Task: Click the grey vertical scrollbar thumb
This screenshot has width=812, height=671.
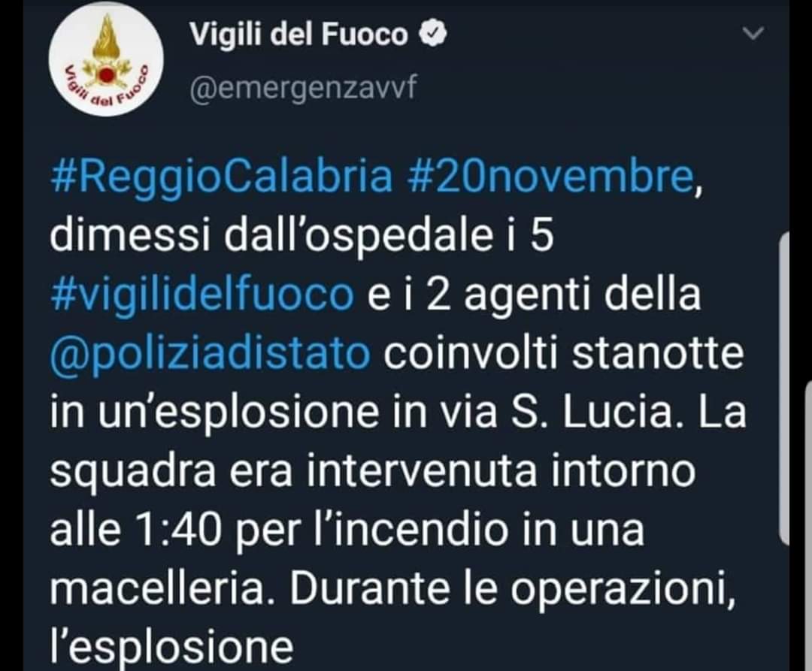Action: tap(783, 388)
